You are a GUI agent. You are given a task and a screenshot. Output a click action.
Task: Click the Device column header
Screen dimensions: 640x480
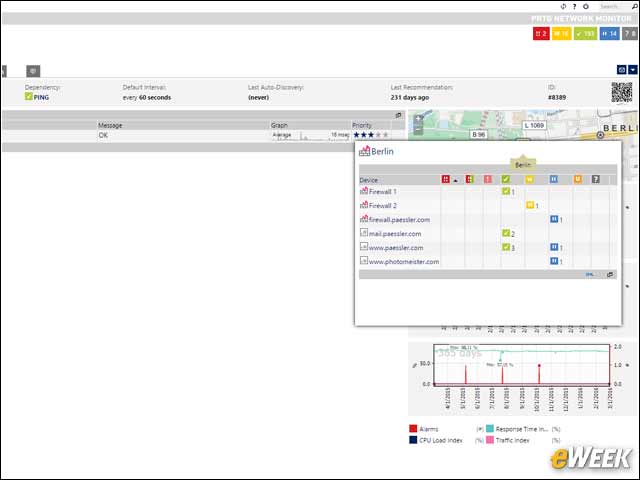pos(369,180)
